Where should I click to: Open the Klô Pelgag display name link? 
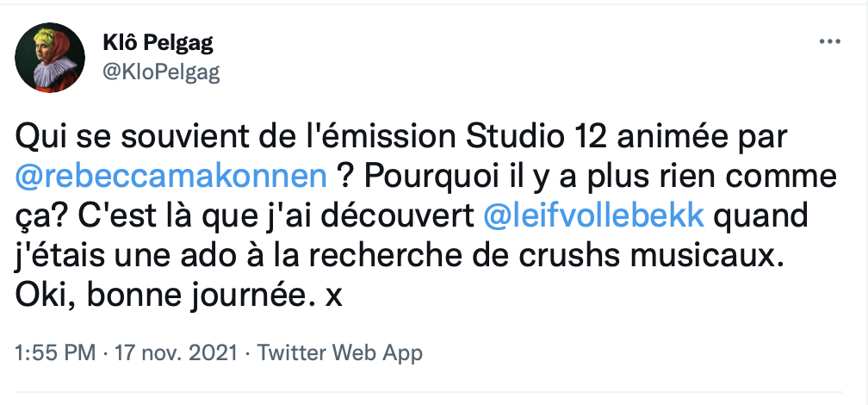158,42
